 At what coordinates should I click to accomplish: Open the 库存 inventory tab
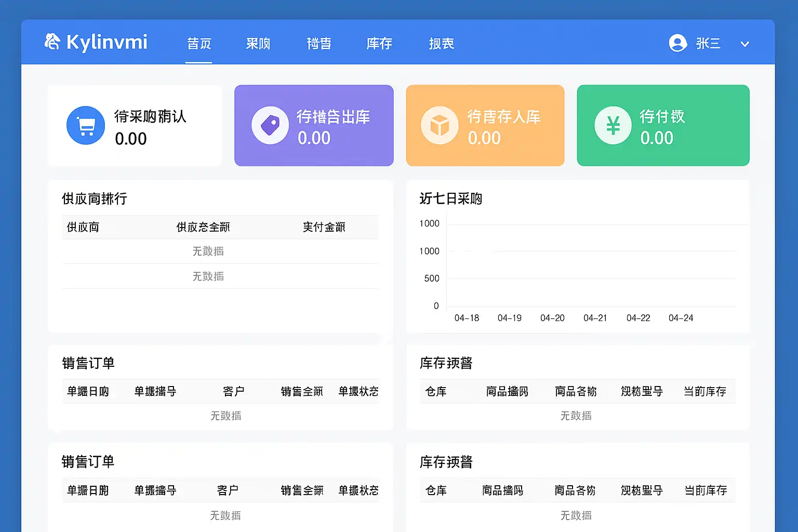[x=379, y=44]
